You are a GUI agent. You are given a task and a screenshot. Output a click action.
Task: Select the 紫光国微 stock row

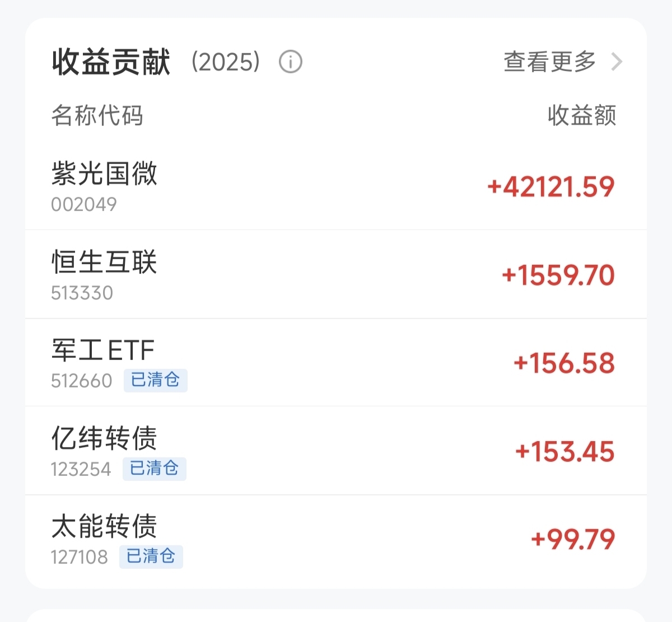[336, 187]
